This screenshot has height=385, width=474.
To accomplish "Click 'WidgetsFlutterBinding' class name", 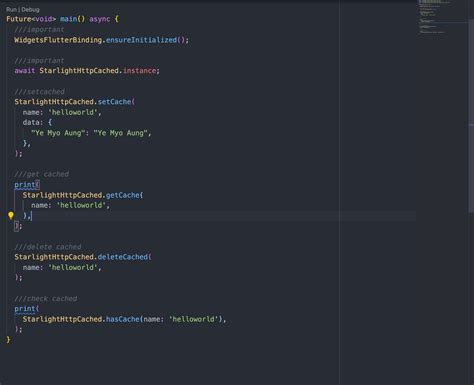I will coord(58,40).
